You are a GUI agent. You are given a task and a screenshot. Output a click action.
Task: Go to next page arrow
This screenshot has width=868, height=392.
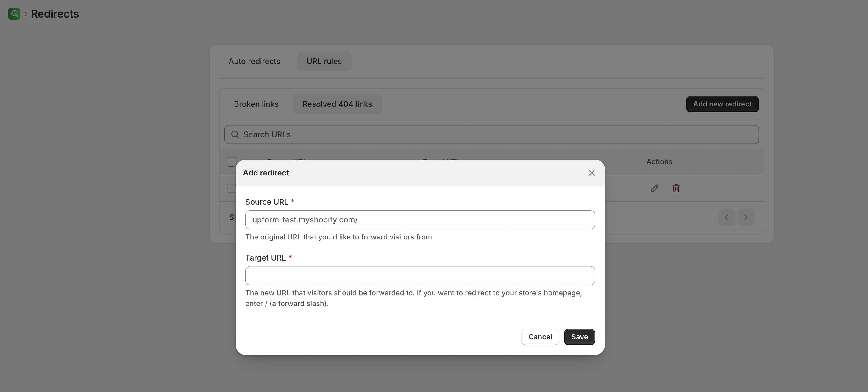[746, 217]
